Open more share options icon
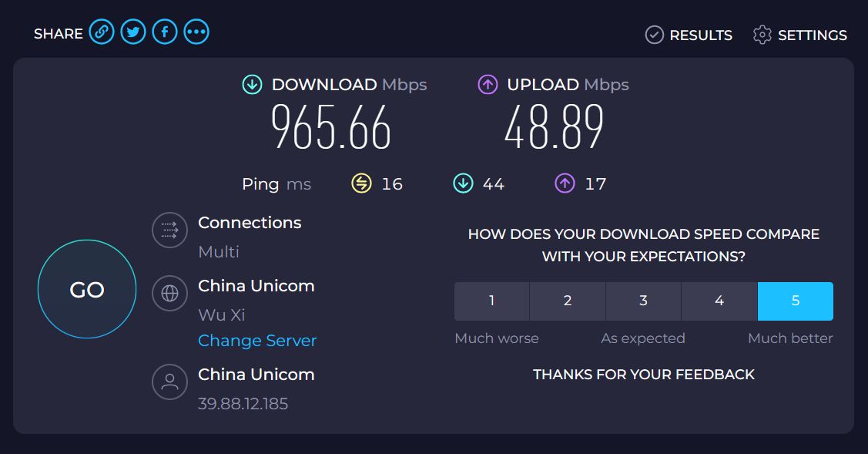Screen dimensions: 868x454 click(196, 32)
